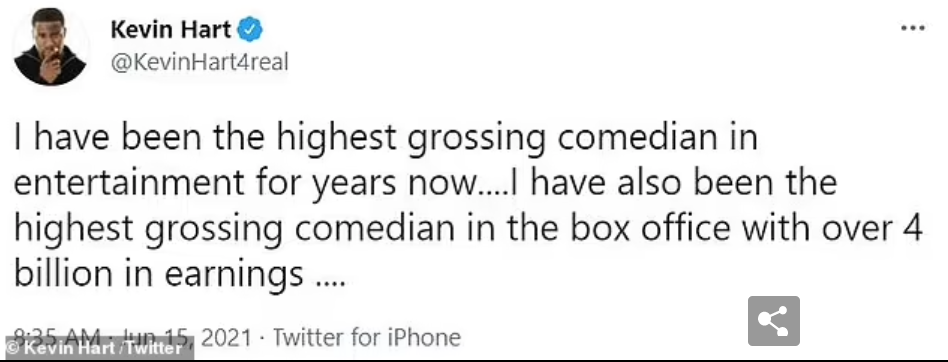Viewport: 948px width, 362px height.
Task: Click the 2021 year in the tweet date
Action: coord(225,337)
